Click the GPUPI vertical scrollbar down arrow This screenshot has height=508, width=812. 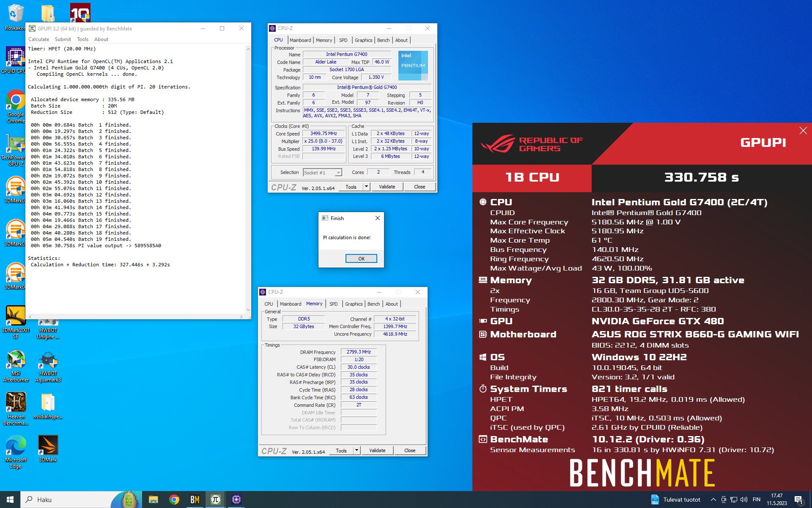pyautogui.click(x=248, y=310)
